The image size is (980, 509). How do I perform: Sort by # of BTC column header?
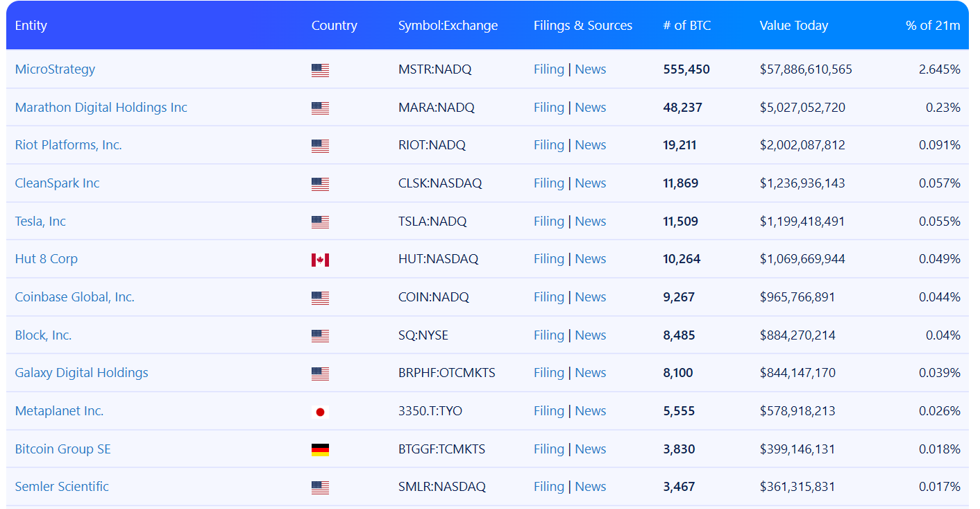click(686, 26)
